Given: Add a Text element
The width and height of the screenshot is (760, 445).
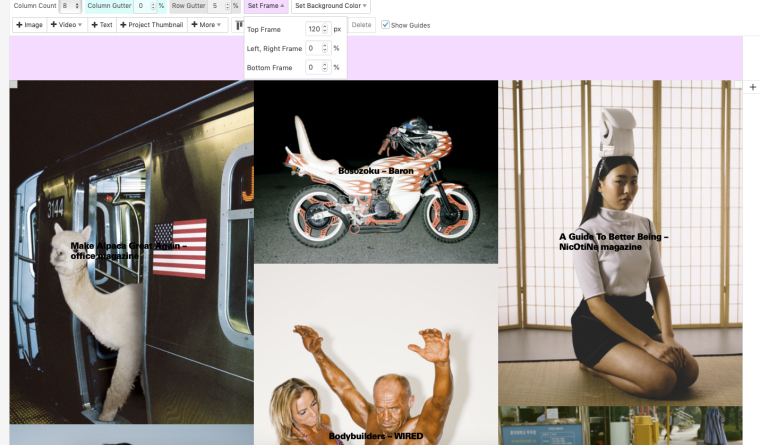Looking at the screenshot, I should click(101, 25).
